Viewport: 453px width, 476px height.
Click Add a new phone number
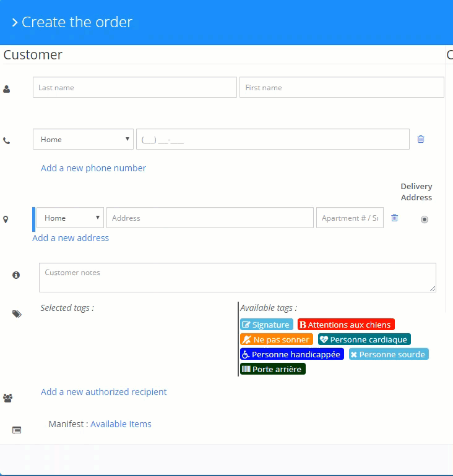pyautogui.click(x=93, y=168)
